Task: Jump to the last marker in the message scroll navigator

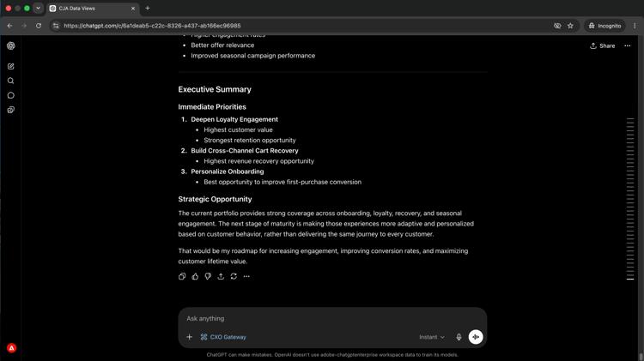Action: click(630, 279)
